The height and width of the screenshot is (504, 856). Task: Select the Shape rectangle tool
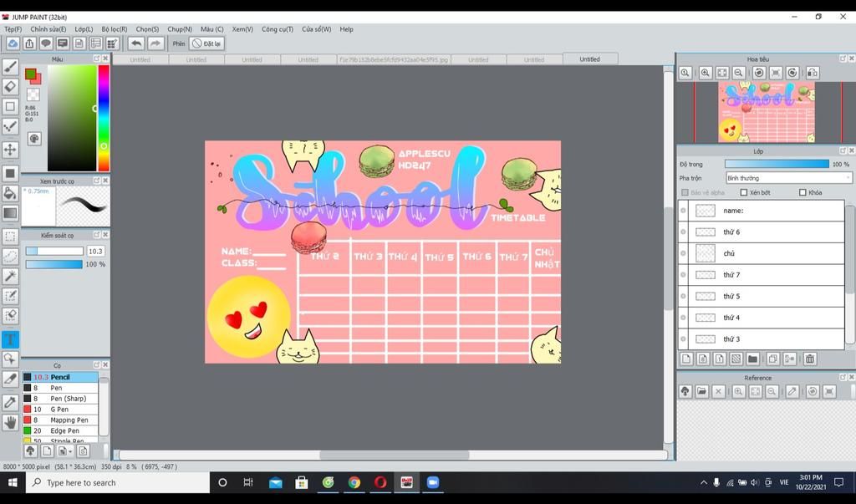click(x=10, y=106)
